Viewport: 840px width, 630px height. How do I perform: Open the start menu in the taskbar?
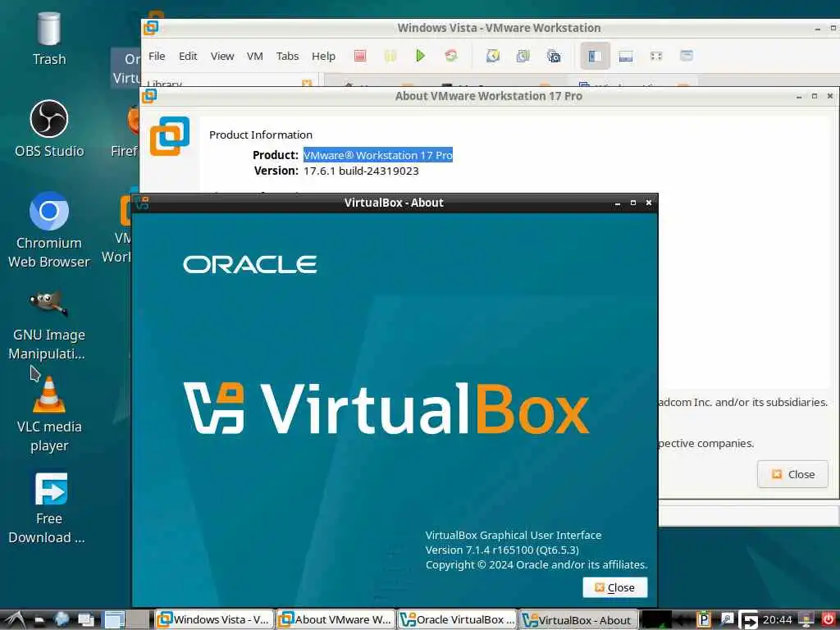[x=15, y=620]
